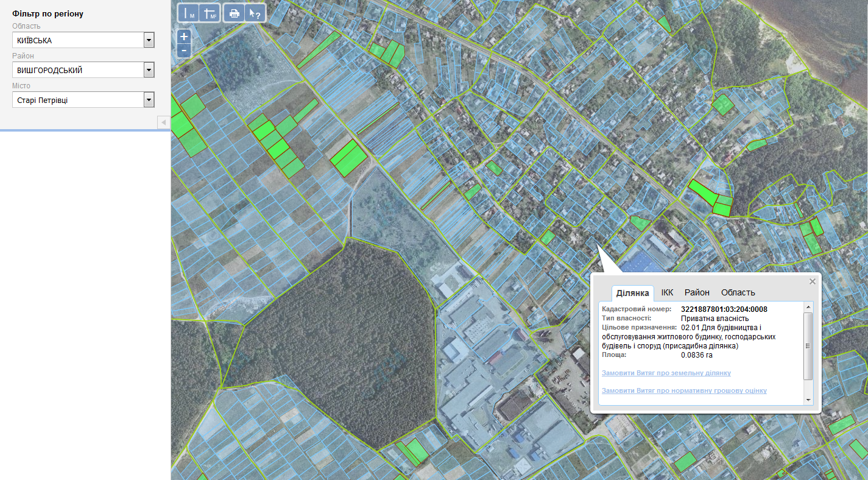The width and height of the screenshot is (868, 480).
Task: Click the print map icon
Action: (234, 13)
